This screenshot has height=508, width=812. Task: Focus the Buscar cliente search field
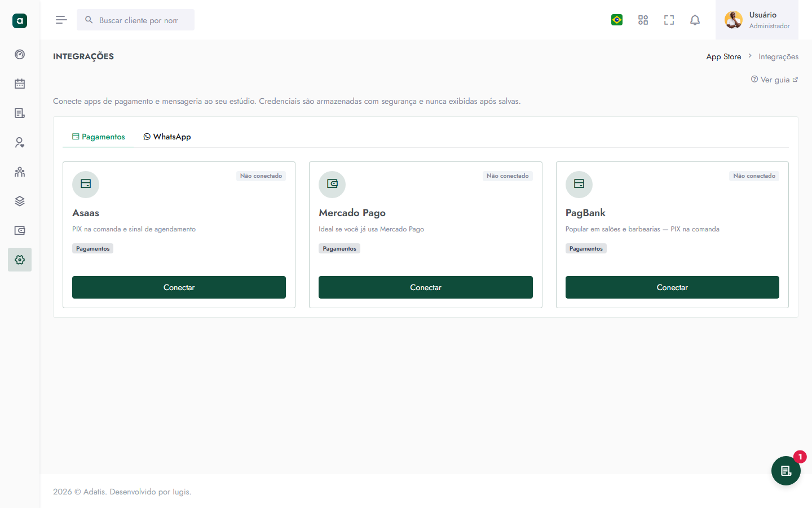coord(136,20)
